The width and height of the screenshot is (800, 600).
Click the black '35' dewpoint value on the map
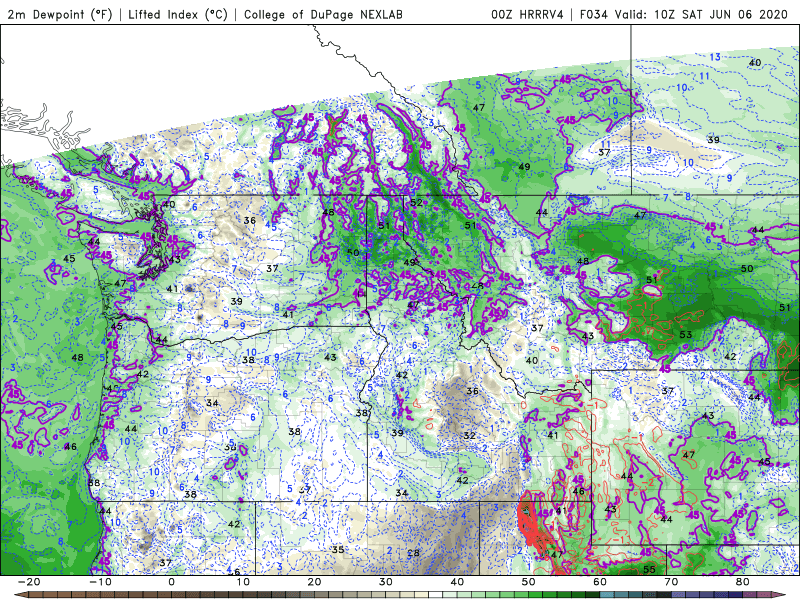point(338,550)
